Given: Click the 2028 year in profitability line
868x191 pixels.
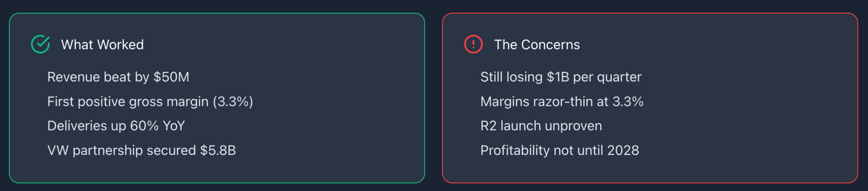Looking at the screenshot, I should (623, 150).
